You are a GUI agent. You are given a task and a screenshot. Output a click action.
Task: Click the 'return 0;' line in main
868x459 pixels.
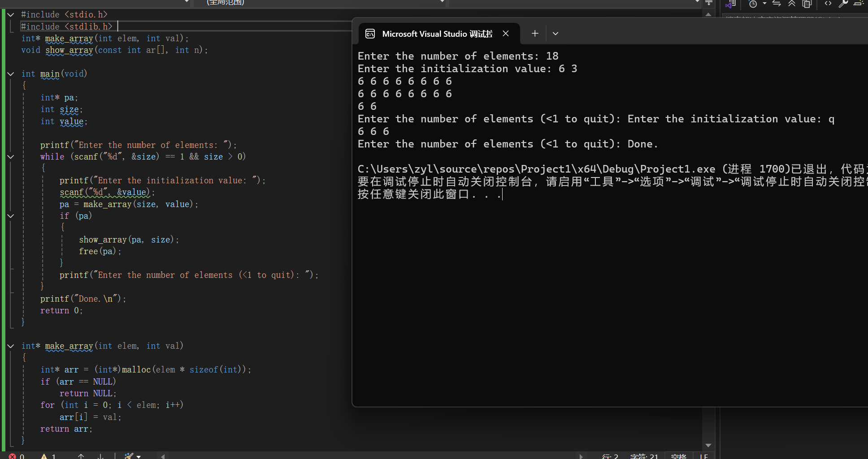coord(61,311)
